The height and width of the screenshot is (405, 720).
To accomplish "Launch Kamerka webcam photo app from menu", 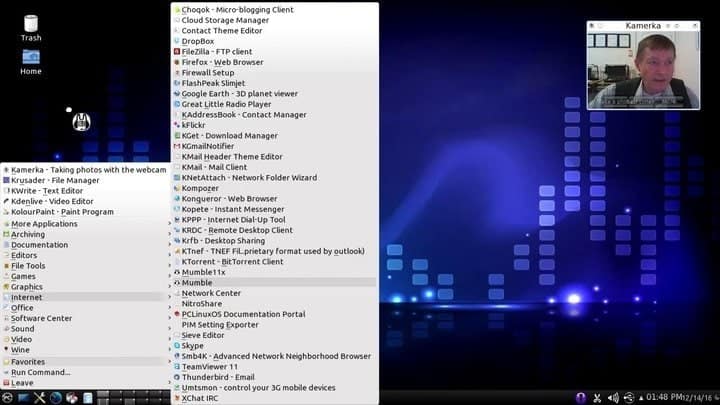I will point(85,169).
